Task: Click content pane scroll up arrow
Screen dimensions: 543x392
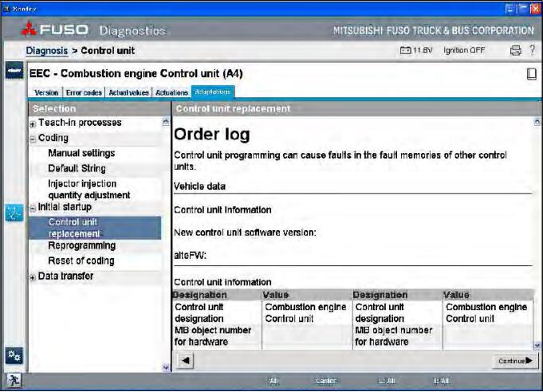Action: point(537,121)
